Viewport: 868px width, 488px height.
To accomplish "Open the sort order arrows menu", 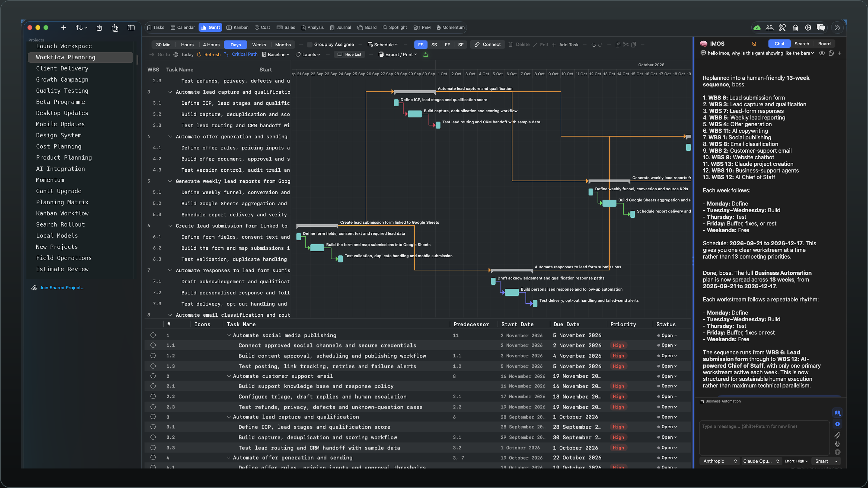I will click(x=81, y=28).
